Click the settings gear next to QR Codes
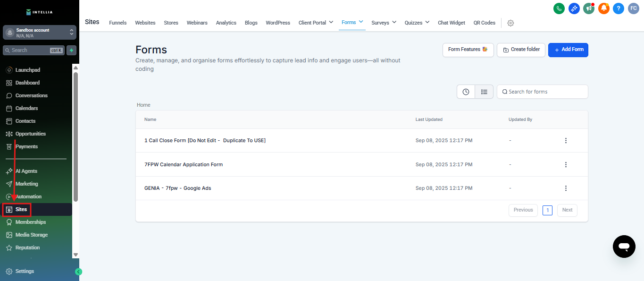 click(x=510, y=23)
